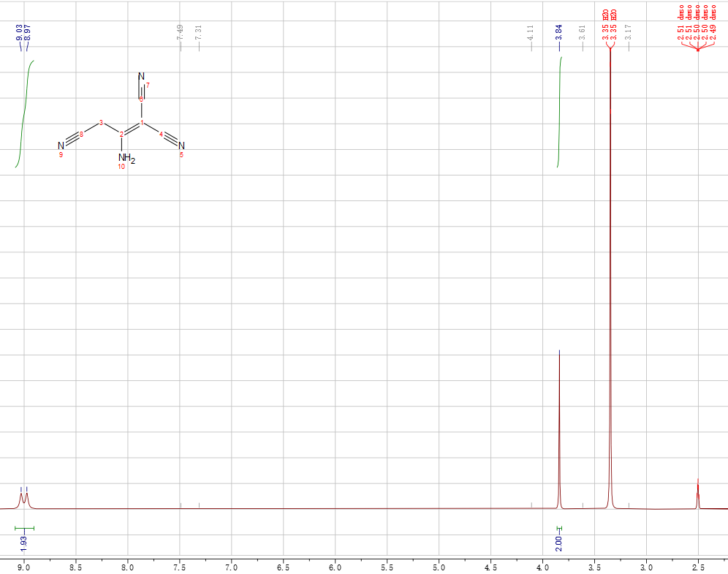Click the NH2 group in the molecule structure
Image resolution: width=728 pixels, height=574 pixels.
coord(126,157)
